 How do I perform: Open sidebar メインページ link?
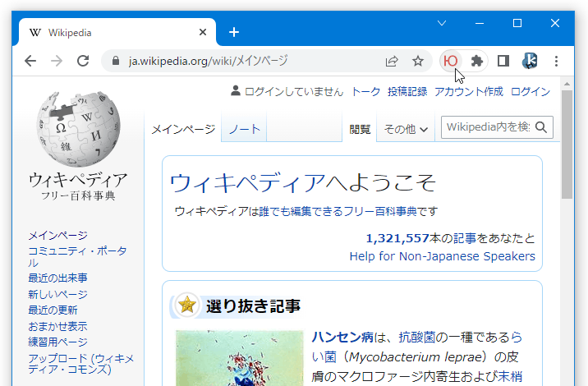(x=57, y=236)
